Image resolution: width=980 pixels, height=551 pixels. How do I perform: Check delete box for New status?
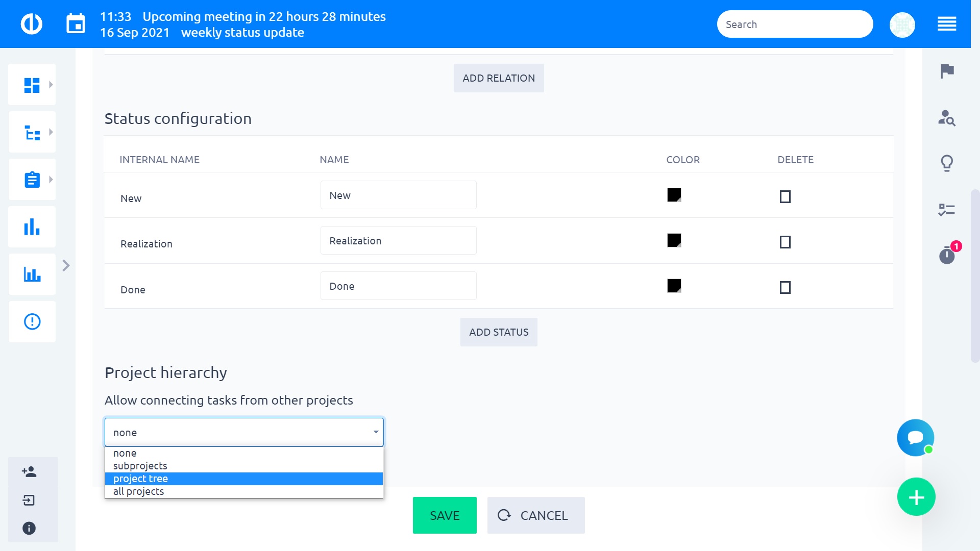click(x=785, y=196)
